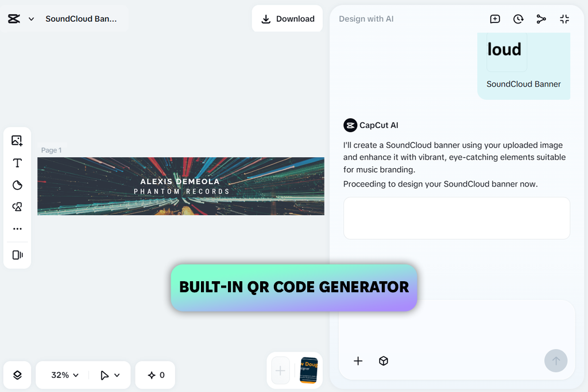The image size is (588, 392).
Task: Attach a file with the plus icon
Action: (358, 361)
